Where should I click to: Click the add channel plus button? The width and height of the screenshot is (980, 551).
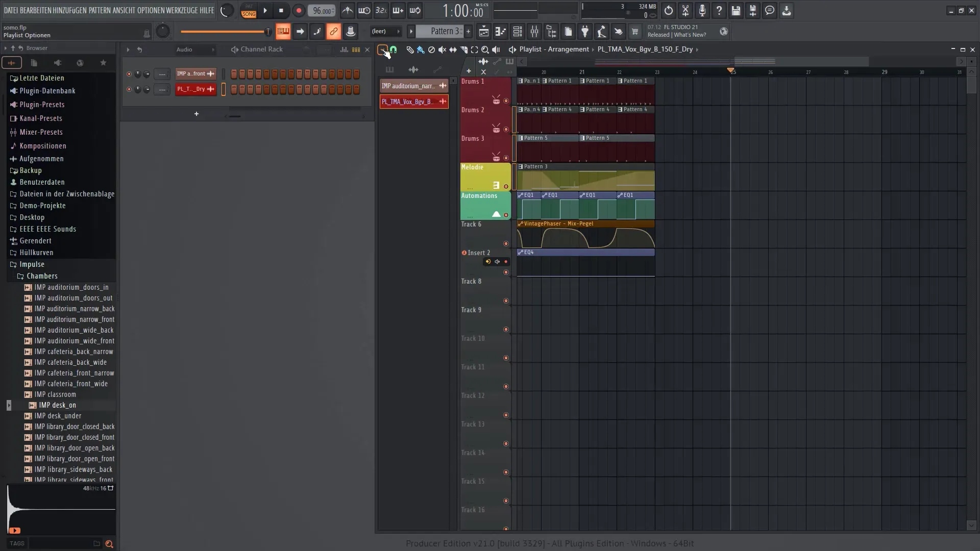coord(196,114)
